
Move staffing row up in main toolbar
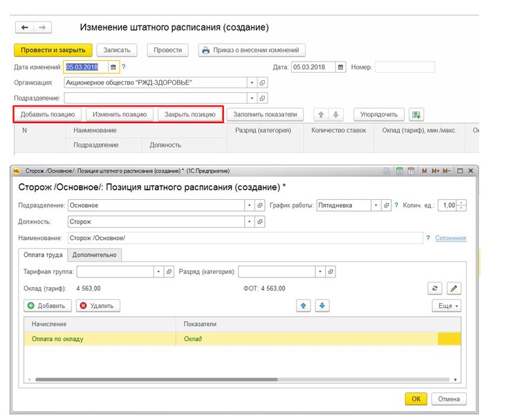tap(319, 114)
